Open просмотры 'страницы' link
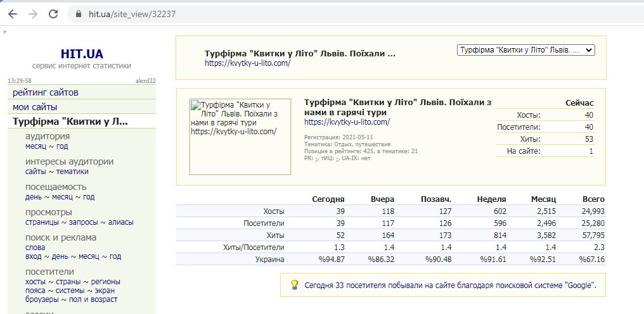Image resolution: width=644 pixels, height=314 pixels. tap(42, 222)
